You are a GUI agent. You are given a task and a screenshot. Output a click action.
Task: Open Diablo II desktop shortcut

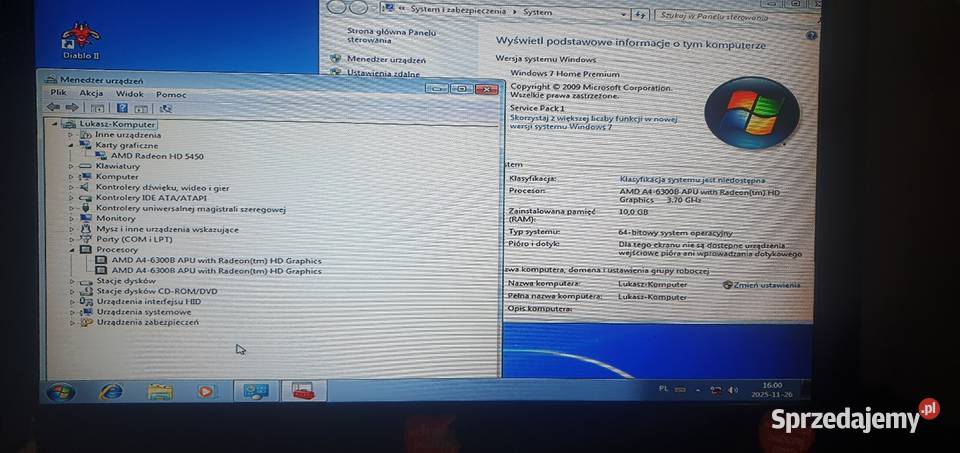[81, 42]
